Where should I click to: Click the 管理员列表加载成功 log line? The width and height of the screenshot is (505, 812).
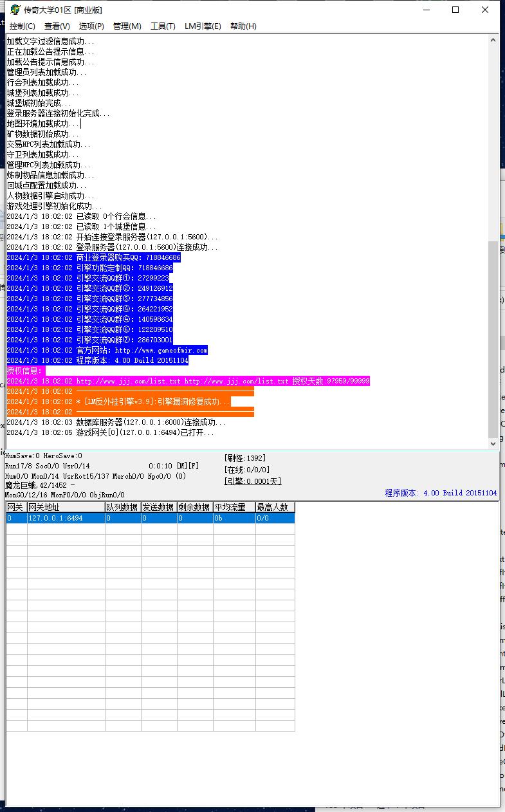(47, 73)
